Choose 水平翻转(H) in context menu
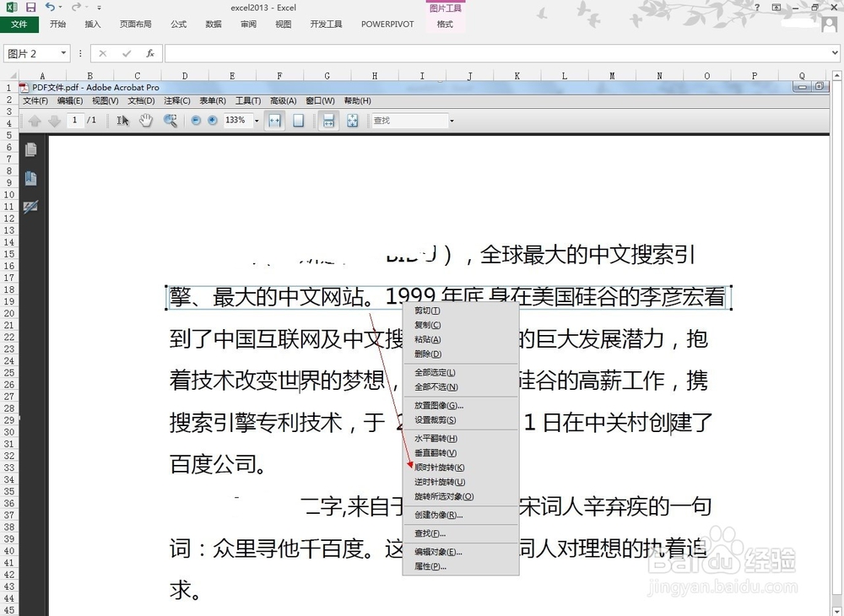This screenshot has width=844, height=616. (x=461, y=439)
